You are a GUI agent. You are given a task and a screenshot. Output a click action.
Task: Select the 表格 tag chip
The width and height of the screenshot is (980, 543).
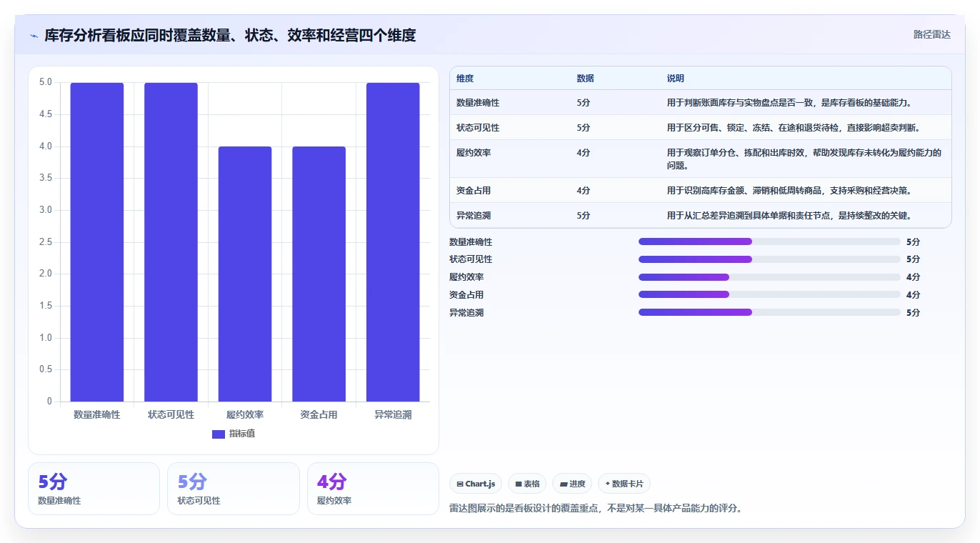coord(527,484)
